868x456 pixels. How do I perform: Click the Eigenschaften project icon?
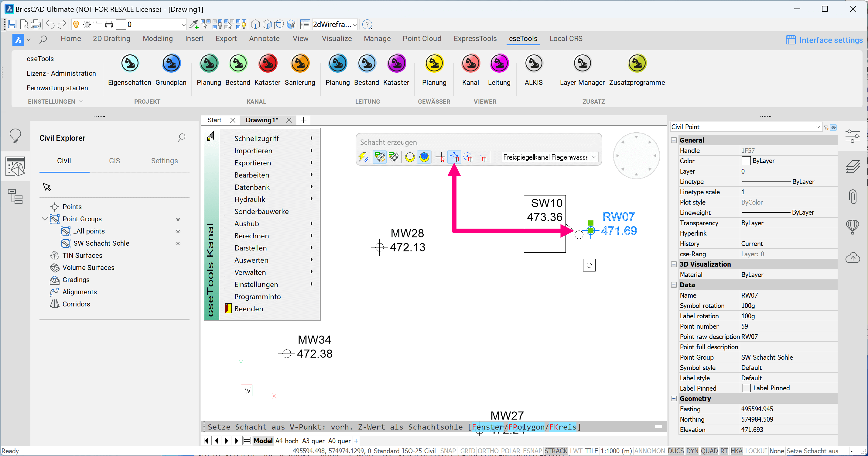click(x=130, y=64)
